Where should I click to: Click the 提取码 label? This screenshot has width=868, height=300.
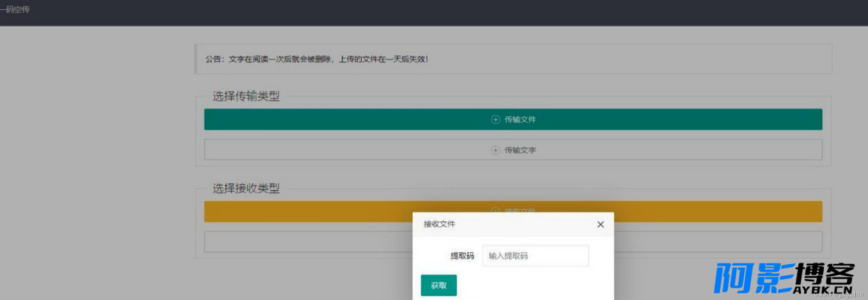click(x=462, y=256)
